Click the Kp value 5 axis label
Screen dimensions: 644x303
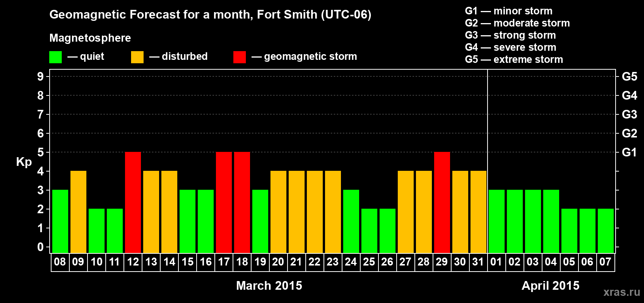click(40, 152)
